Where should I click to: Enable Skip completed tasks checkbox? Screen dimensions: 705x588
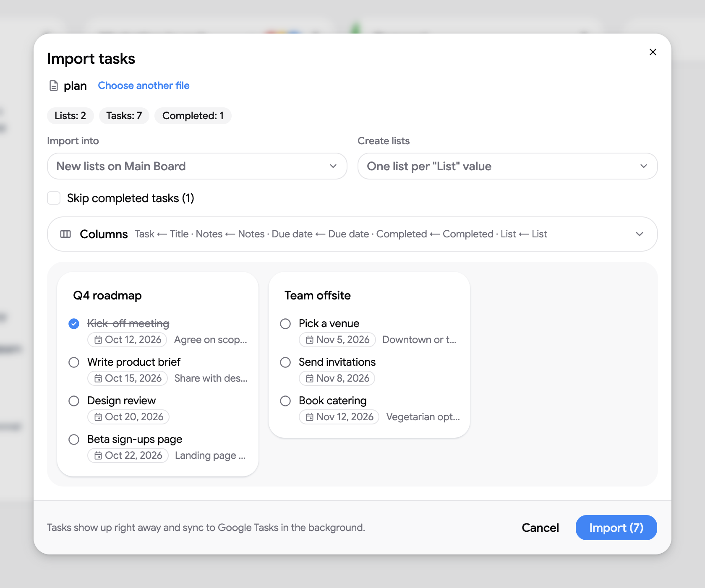[54, 198]
